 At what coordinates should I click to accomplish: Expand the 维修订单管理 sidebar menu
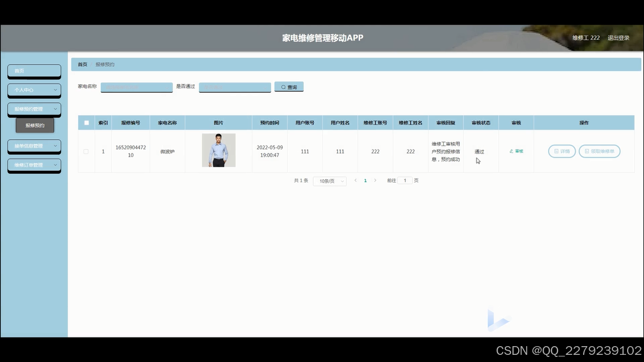tap(34, 165)
